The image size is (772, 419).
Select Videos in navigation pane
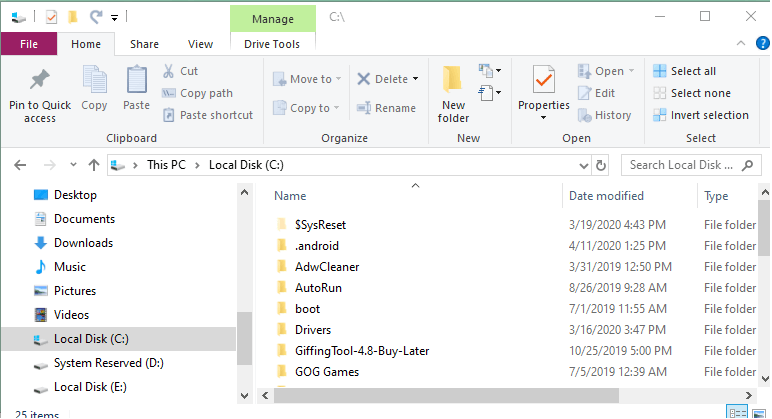[x=71, y=315]
